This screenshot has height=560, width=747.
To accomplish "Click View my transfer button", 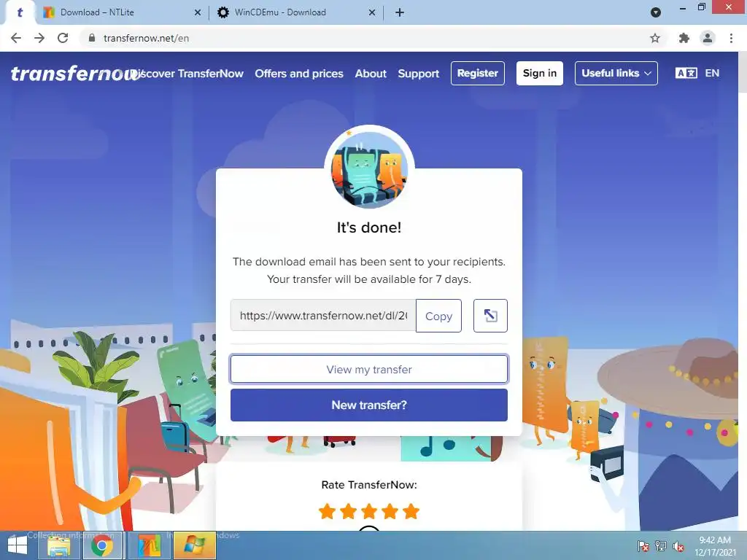I will click(x=368, y=369).
